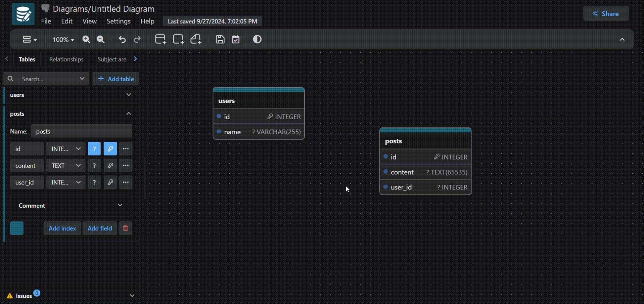The height and width of the screenshot is (304, 644).
Task: Open the posts table color swatch
Action: 17,228
